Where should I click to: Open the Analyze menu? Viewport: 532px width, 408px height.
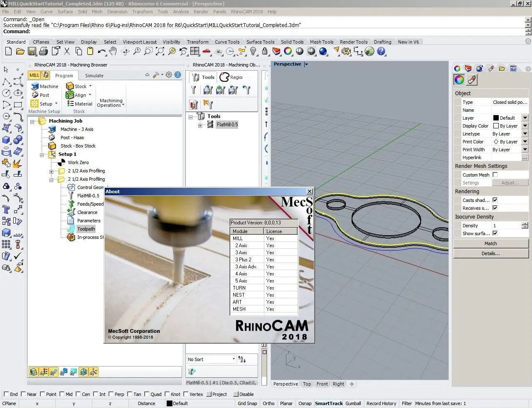pos(180,12)
